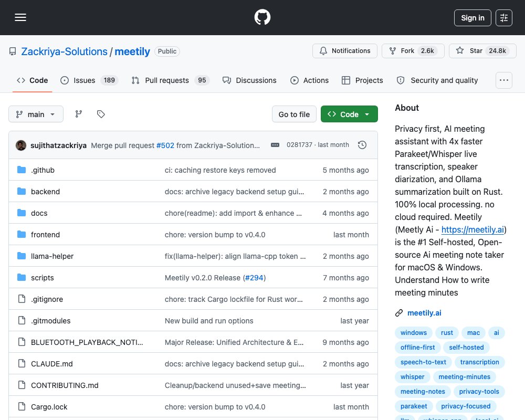525x420 pixels.
Task: Open the appearance settings icon beside Sign in
Action: pyautogui.click(x=503, y=18)
